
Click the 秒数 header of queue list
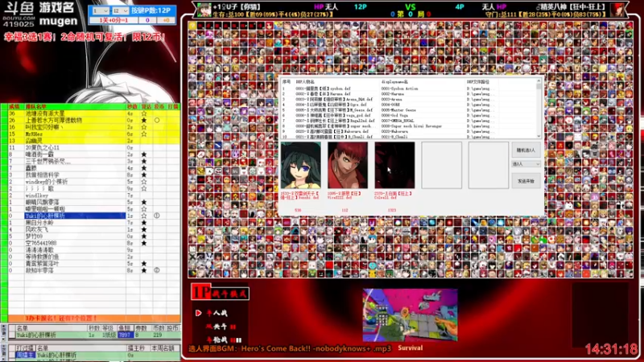[132, 107]
